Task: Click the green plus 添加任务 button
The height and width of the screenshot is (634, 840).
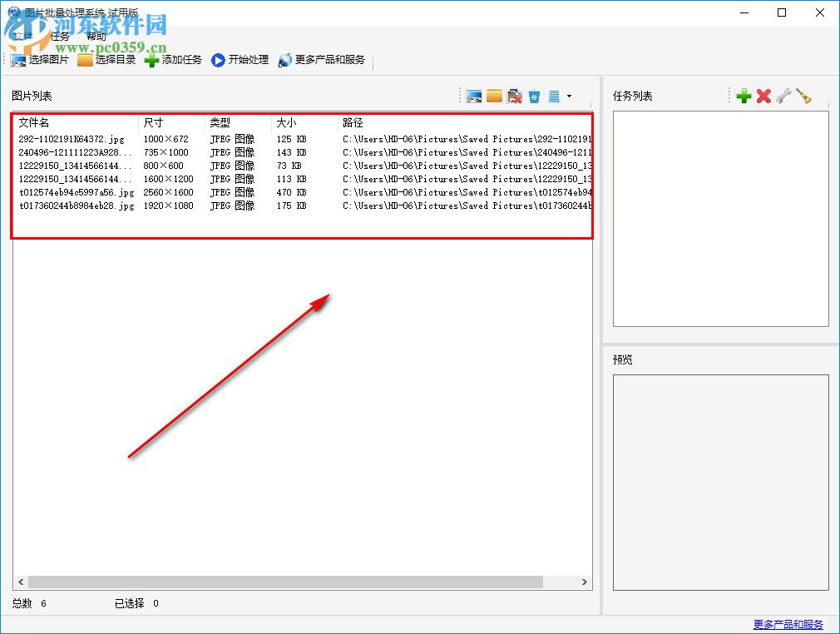Action: (x=173, y=60)
